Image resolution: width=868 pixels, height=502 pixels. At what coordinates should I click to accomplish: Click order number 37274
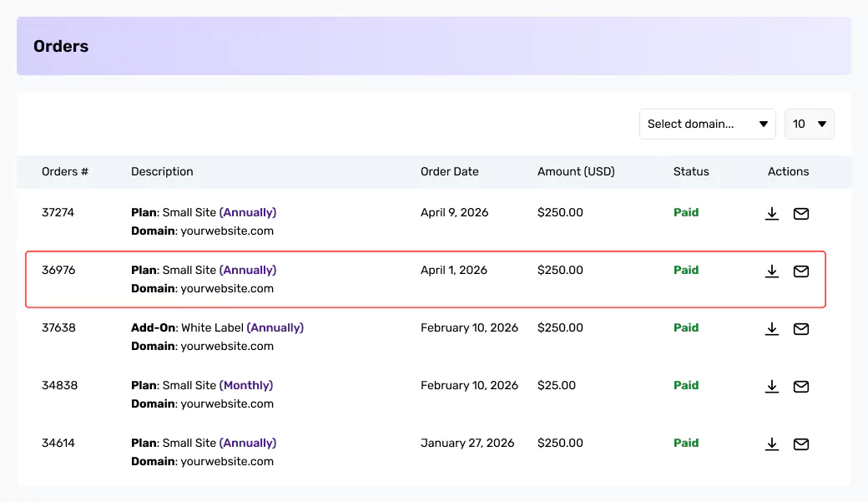click(x=58, y=213)
